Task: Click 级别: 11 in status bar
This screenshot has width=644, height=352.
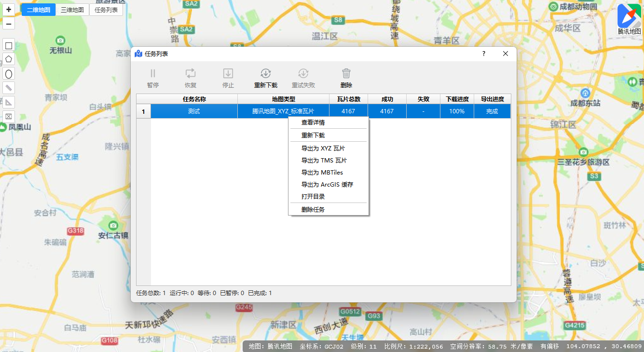Action: click(364, 346)
